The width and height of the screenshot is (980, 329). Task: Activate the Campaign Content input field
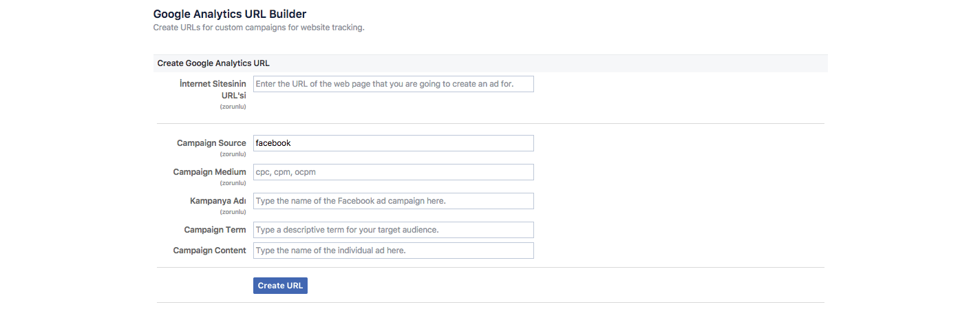pos(393,251)
